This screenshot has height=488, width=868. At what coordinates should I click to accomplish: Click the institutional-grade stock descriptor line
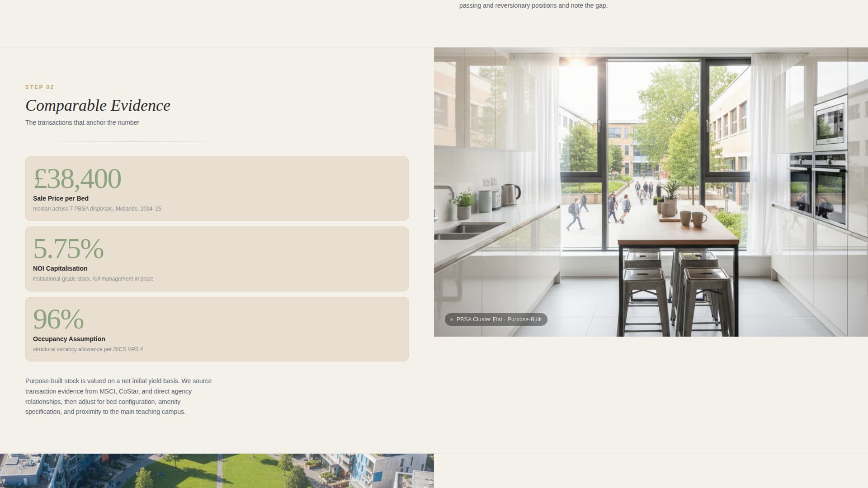(93, 279)
